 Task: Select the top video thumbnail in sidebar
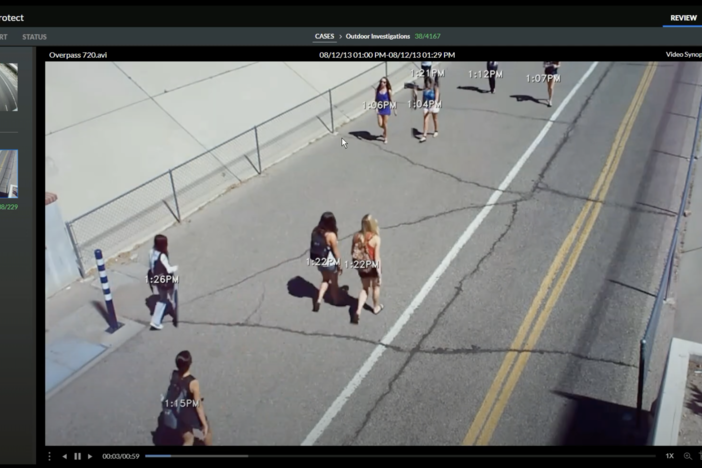[9, 87]
